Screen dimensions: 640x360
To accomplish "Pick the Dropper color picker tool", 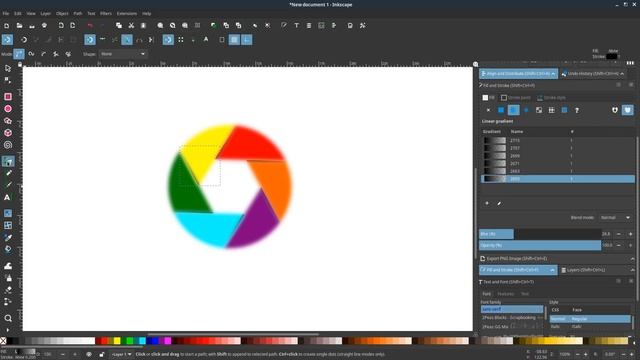I will tap(8, 238).
